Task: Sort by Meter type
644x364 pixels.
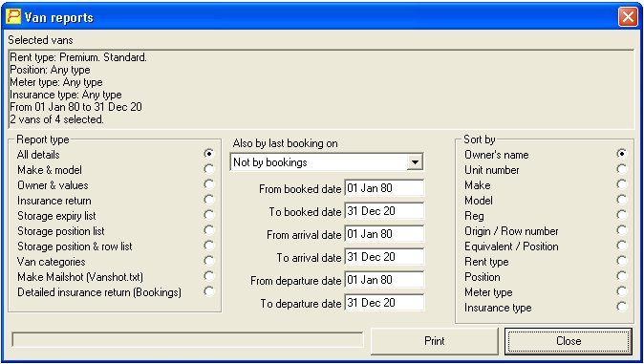Action: pyautogui.click(x=622, y=291)
